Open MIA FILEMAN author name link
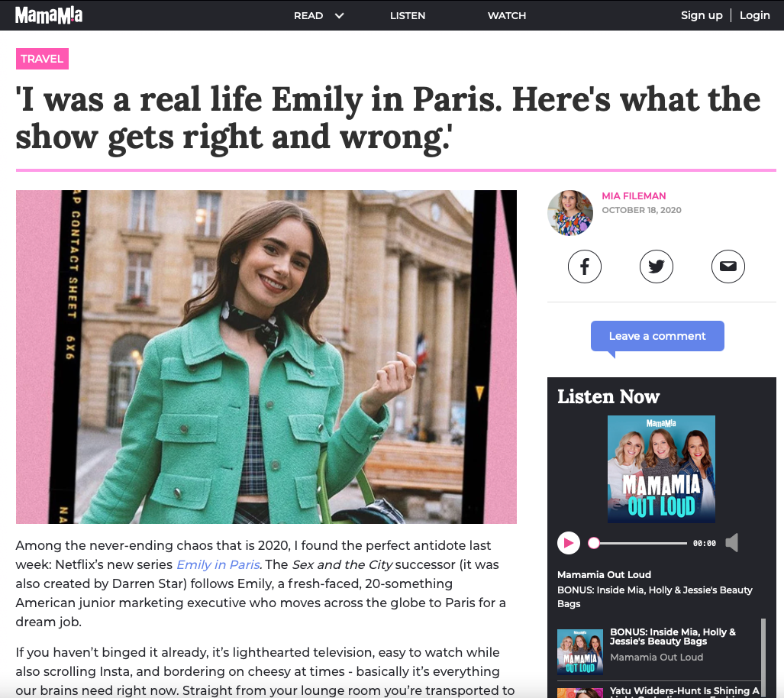Image resolution: width=784 pixels, height=698 pixels. point(634,196)
